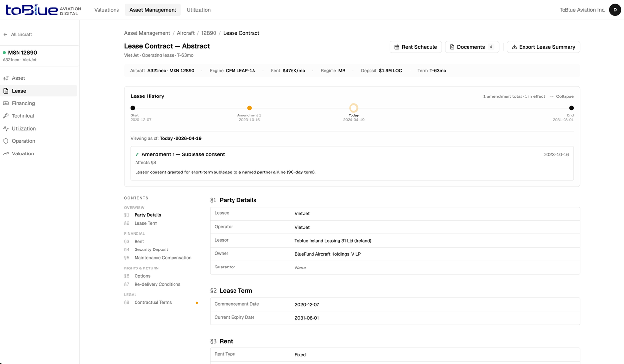Click the Current Expiry Date value 2031-08-01

307,318
